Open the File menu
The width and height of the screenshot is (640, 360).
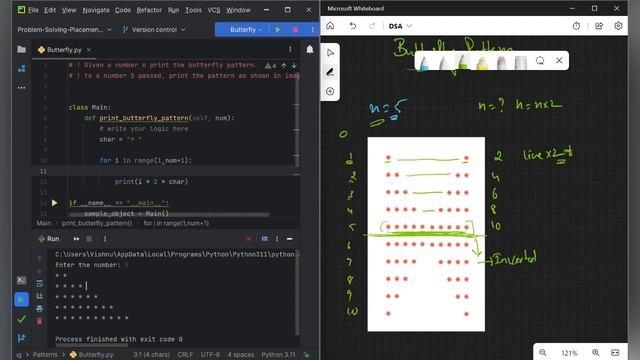point(33,10)
